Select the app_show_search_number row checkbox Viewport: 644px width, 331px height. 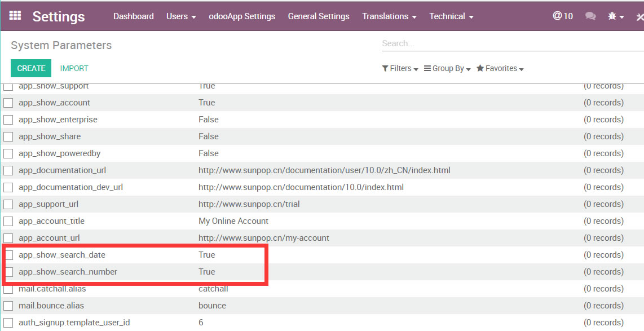8,272
